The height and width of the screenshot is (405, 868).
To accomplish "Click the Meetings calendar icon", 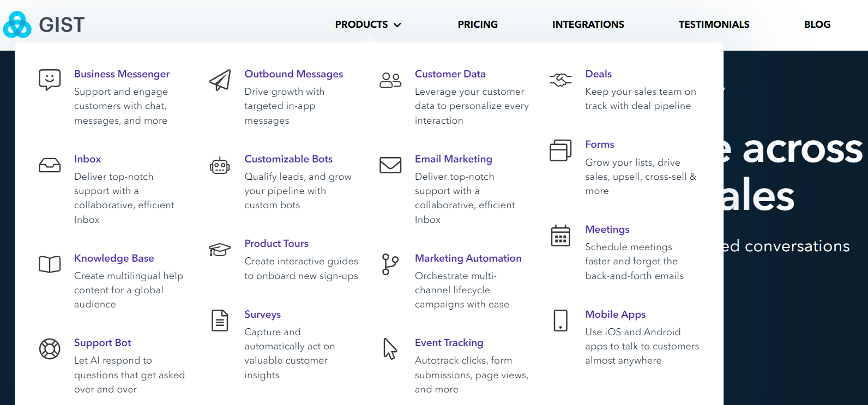I will pyautogui.click(x=560, y=235).
